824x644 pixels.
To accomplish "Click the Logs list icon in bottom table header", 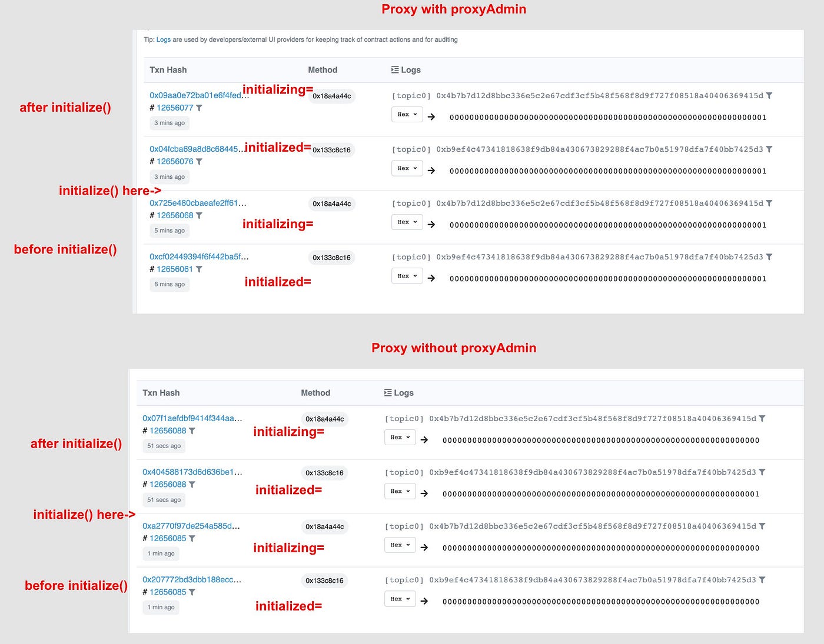I will [387, 392].
